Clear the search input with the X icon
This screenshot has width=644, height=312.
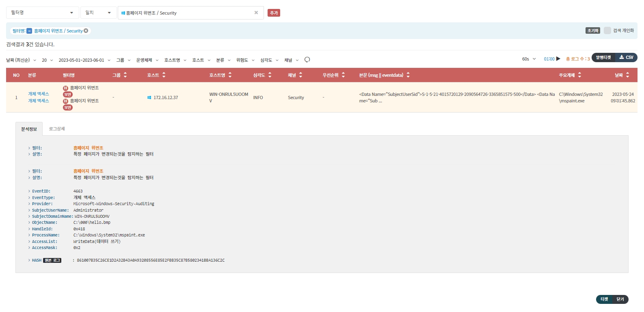coord(256,13)
